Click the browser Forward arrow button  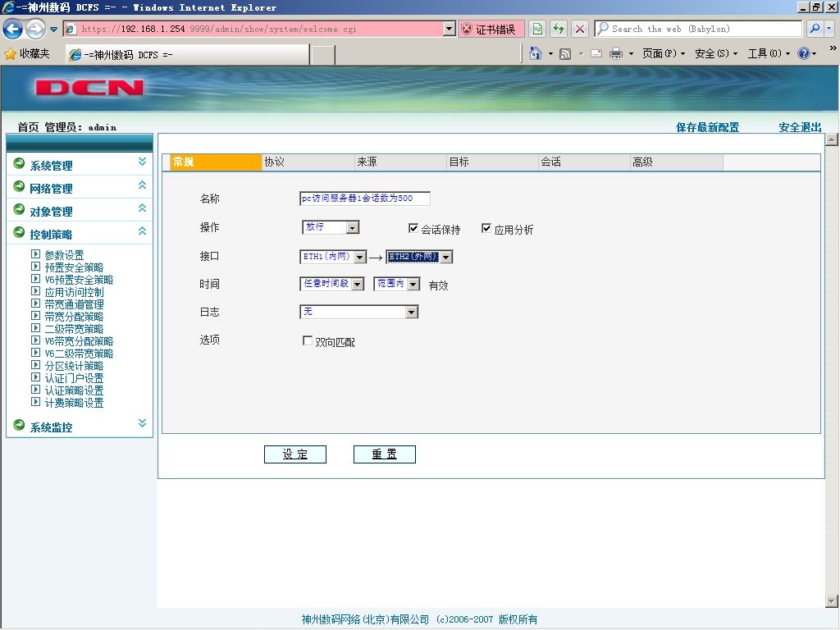click(x=36, y=29)
